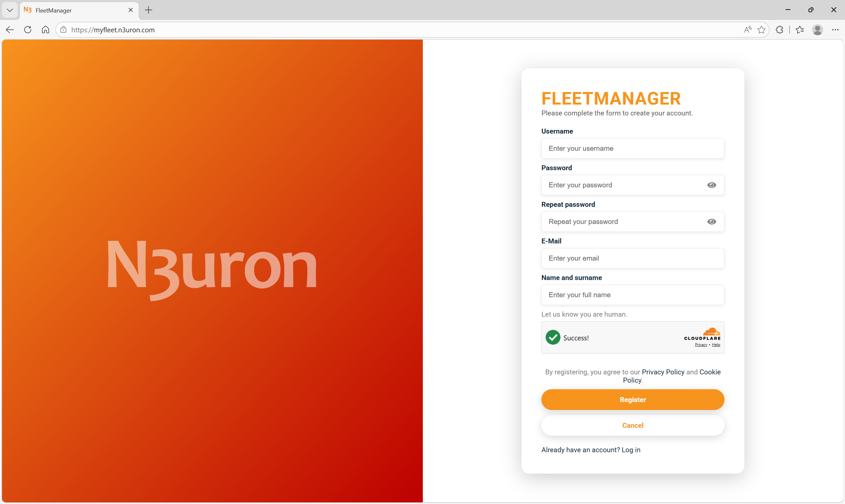
Task: Open browser settings and more menu
Action: tap(835, 30)
